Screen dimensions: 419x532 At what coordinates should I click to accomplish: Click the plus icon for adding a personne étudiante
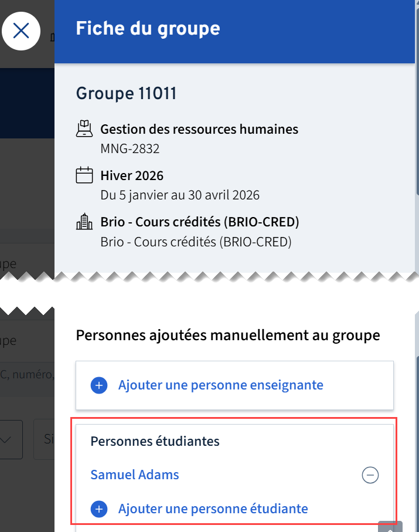point(99,509)
